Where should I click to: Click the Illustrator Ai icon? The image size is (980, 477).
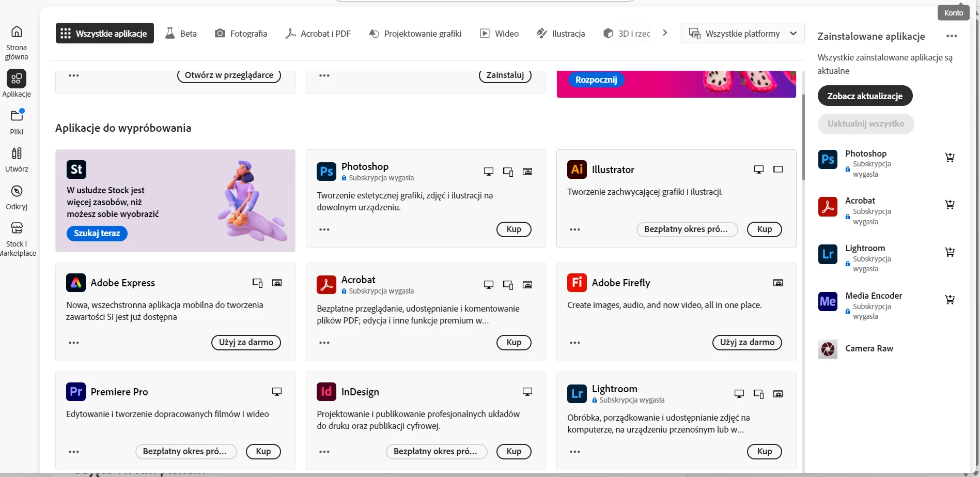coord(577,169)
